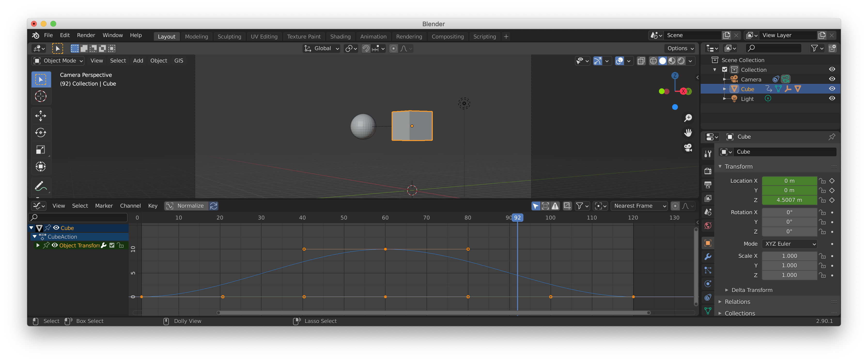Open the Nearest Frame snapping dropdown
This screenshot has height=362, width=868.
(x=639, y=206)
